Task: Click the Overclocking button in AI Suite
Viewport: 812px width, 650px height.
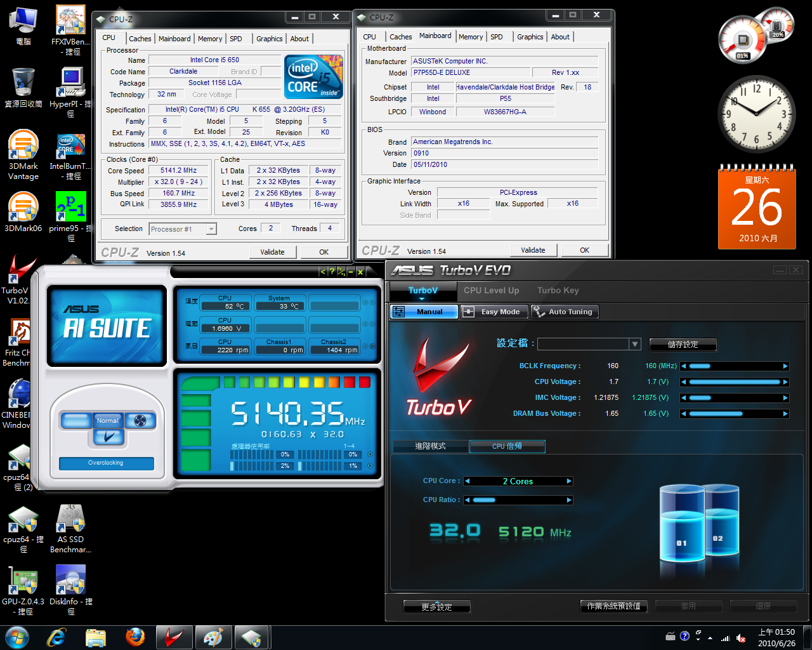Action: tap(106, 463)
